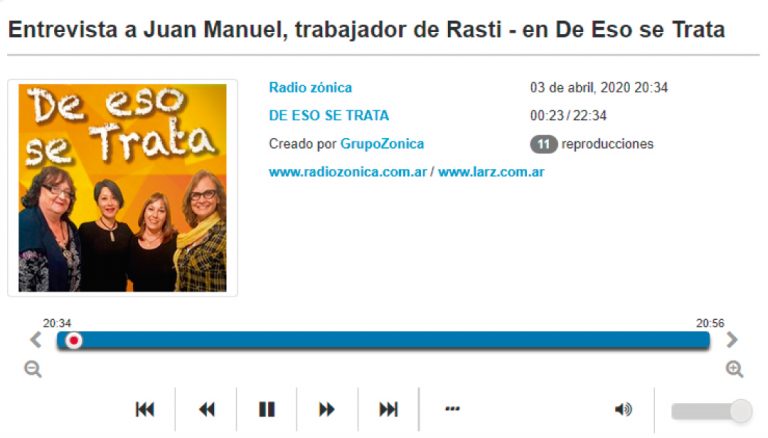
Task: Go to later timeline with right chevron
Action: click(732, 340)
